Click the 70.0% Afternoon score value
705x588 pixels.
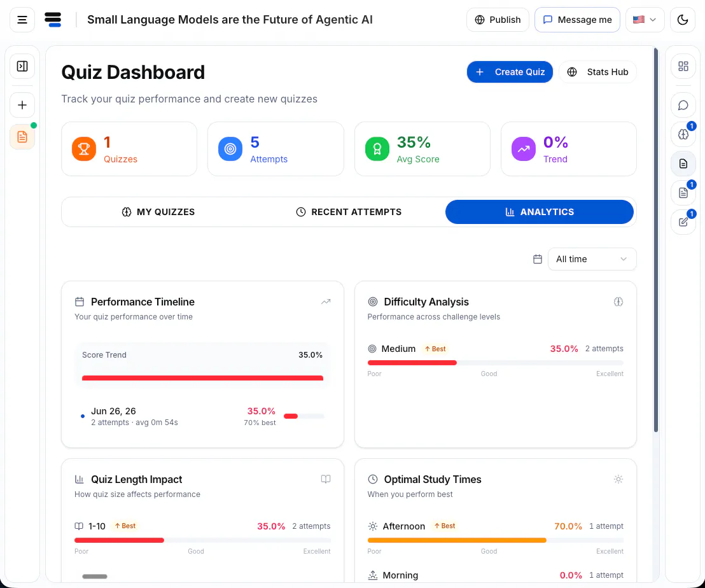(x=568, y=526)
